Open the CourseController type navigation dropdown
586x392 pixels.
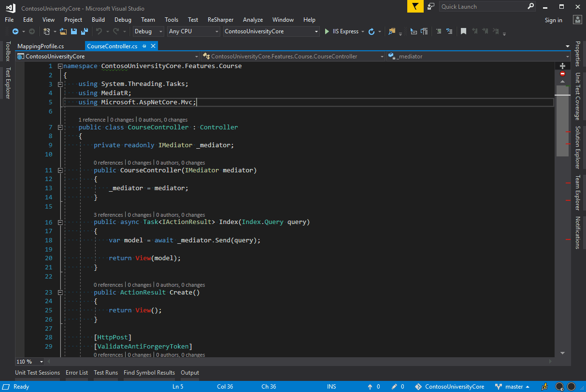tap(293, 56)
